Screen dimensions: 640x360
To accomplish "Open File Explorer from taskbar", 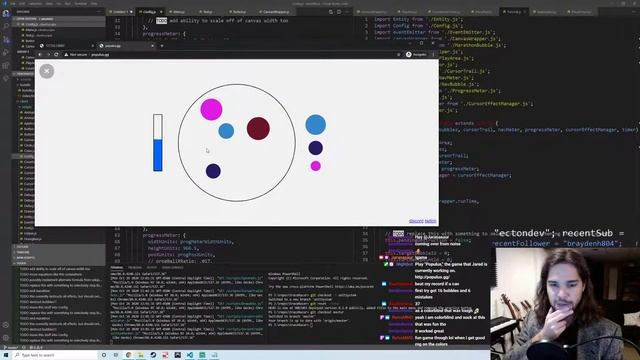I will point(141,355).
